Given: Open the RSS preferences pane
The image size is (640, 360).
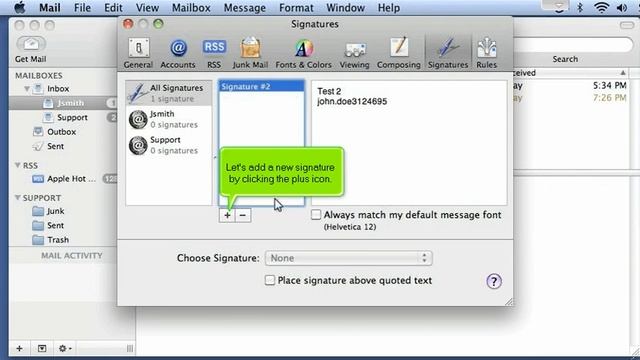Looking at the screenshot, I should [214, 53].
